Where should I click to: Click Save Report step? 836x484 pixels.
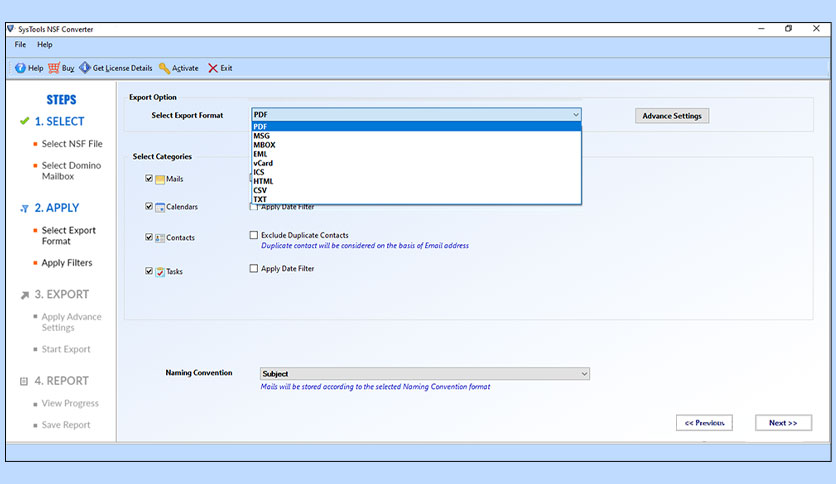tap(66, 425)
